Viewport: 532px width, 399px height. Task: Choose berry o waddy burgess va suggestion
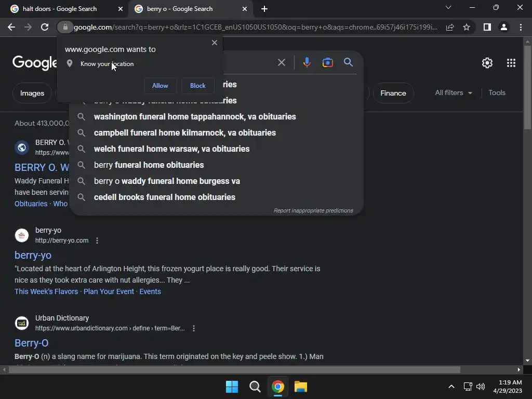coord(216,181)
